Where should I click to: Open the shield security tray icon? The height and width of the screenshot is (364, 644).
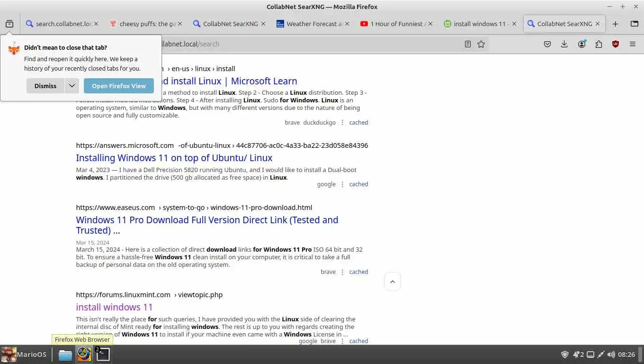[x=565, y=355]
